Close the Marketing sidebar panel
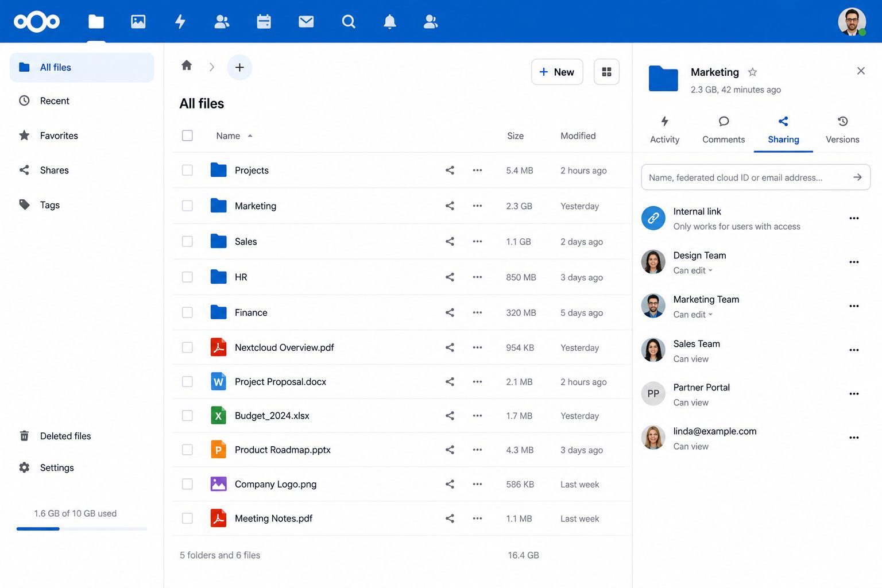The height and width of the screenshot is (588, 882). (861, 71)
